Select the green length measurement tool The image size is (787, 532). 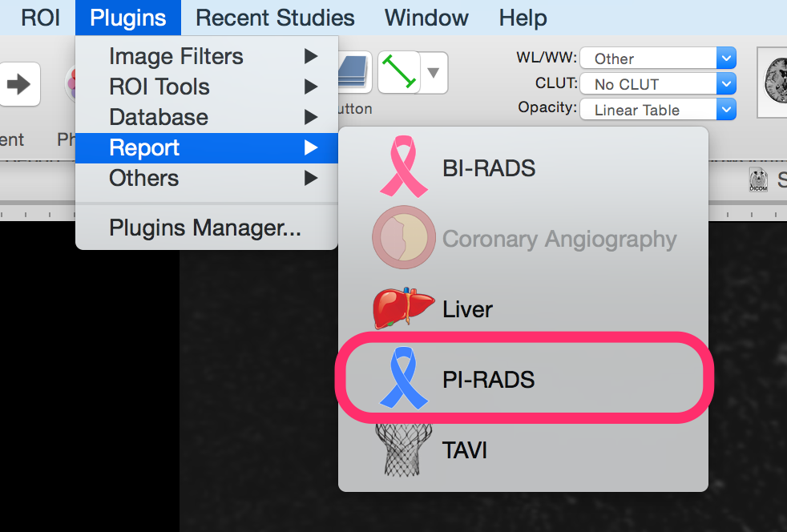point(399,72)
